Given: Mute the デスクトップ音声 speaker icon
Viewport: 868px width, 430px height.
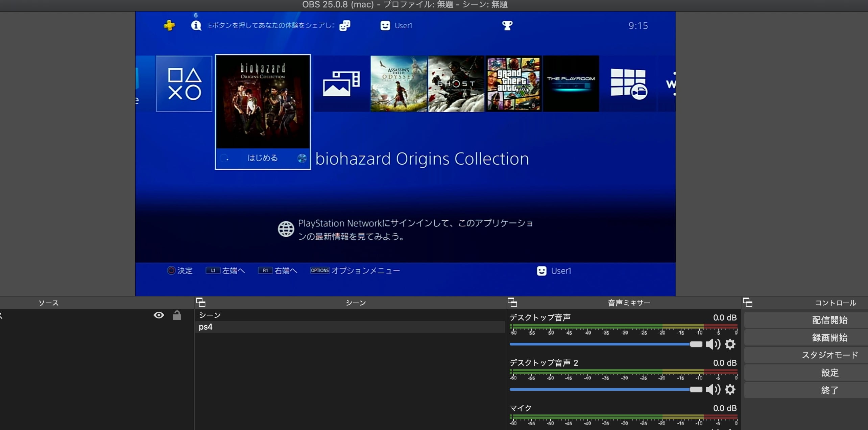Looking at the screenshot, I should (713, 344).
